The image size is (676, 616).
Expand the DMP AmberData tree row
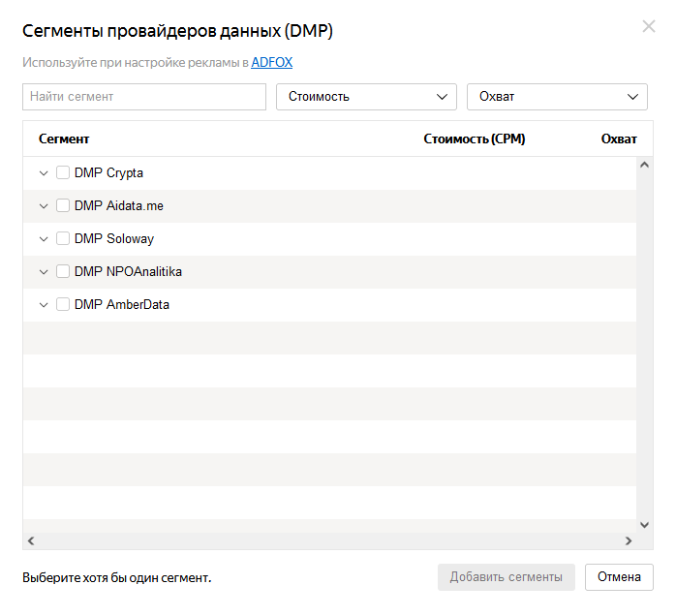click(44, 305)
